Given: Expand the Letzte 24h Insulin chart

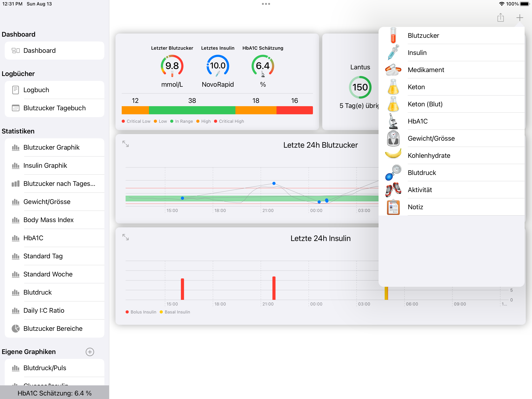Looking at the screenshot, I should point(126,237).
